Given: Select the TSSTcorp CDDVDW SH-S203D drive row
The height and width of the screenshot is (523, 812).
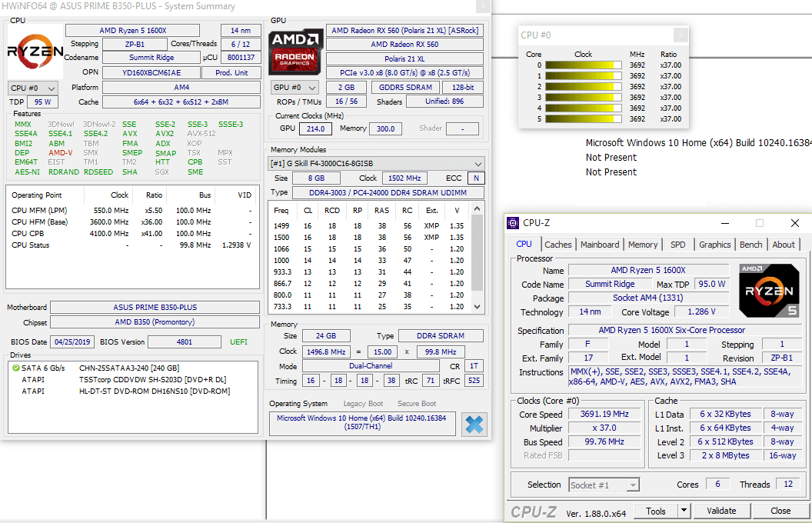Looking at the screenshot, I should 132,380.
